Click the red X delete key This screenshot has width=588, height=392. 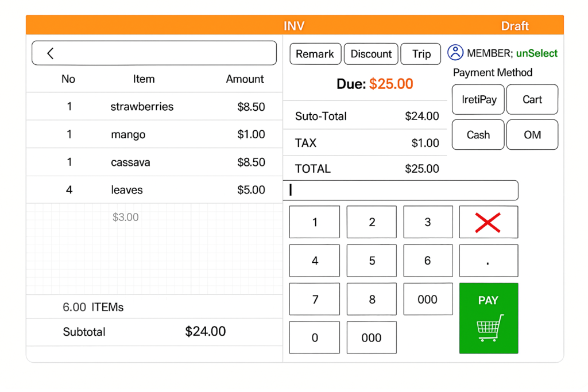(x=488, y=222)
